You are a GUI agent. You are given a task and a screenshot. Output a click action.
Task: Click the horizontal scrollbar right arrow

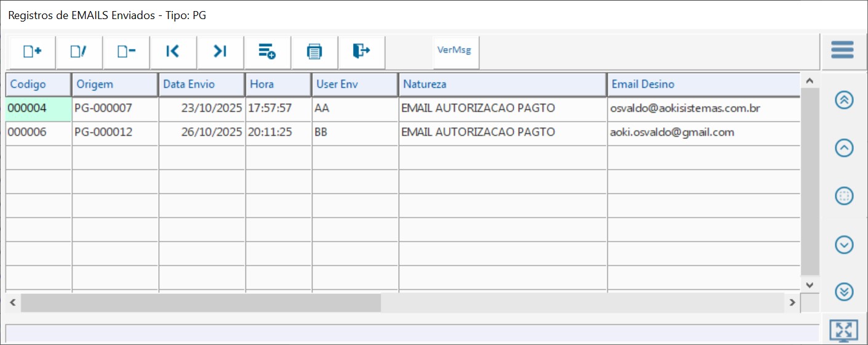(x=792, y=303)
